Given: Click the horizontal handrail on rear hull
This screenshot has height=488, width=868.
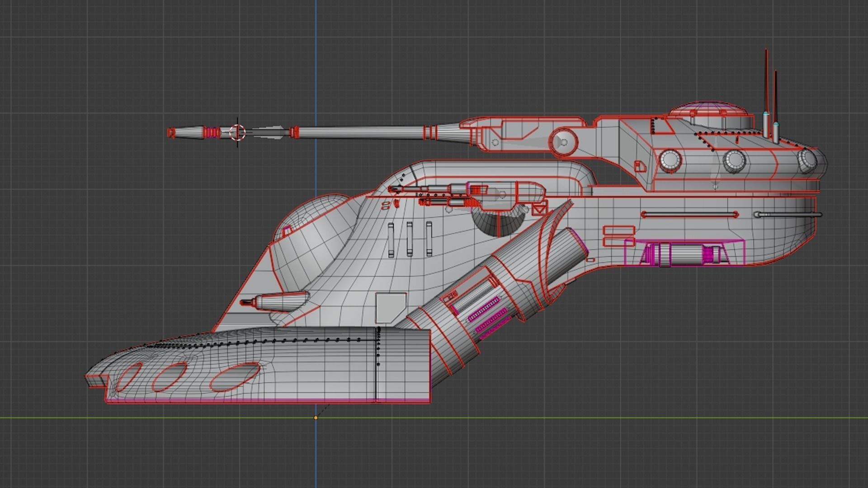Looking at the screenshot, I should pos(689,214).
